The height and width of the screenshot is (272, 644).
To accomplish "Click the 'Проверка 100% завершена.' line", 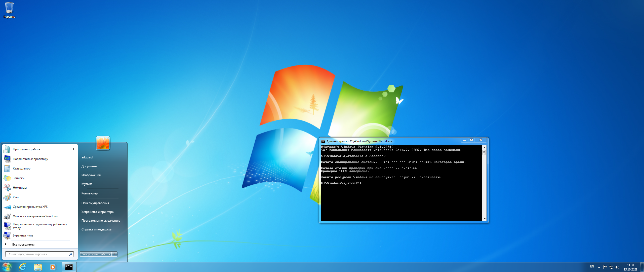I will tap(345, 171).
